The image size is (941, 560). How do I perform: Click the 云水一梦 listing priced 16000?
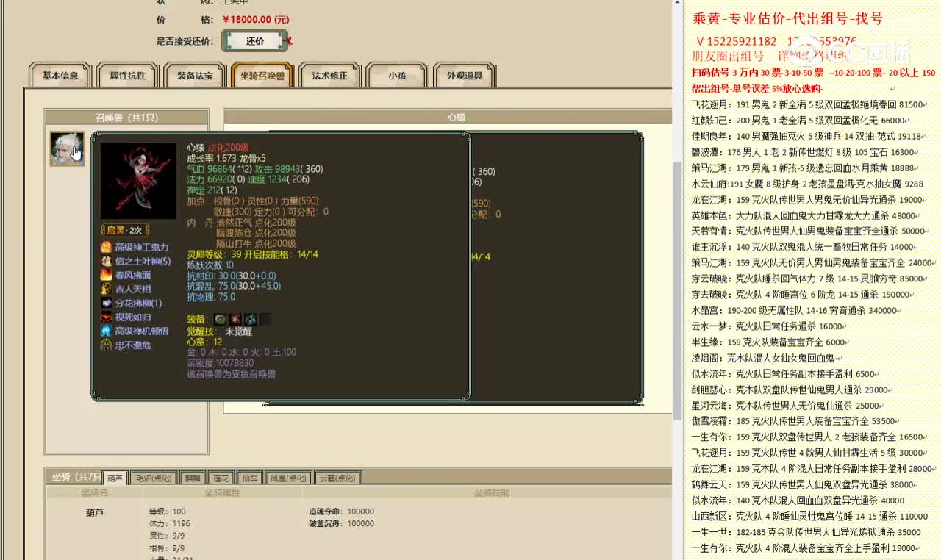coord(769,326)
